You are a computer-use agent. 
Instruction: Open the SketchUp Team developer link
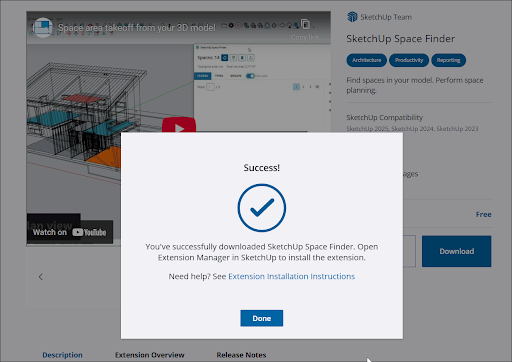[x=386, y=17]
